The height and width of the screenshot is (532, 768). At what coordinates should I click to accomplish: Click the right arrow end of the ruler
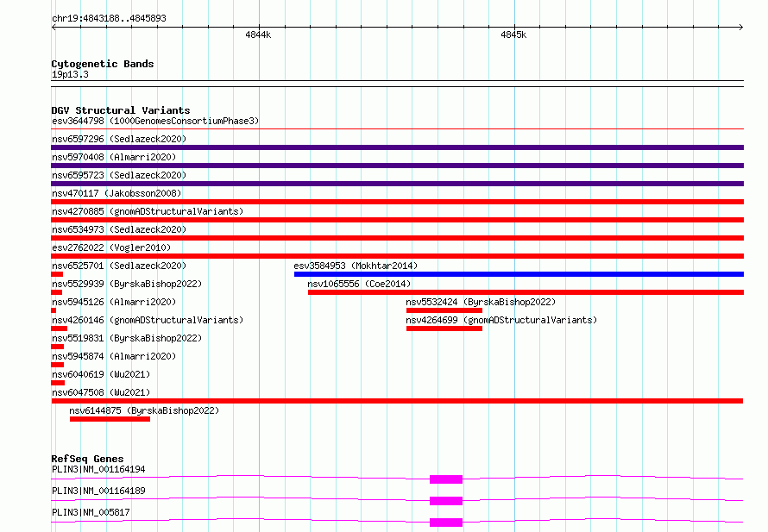click(x=741, y=27)
